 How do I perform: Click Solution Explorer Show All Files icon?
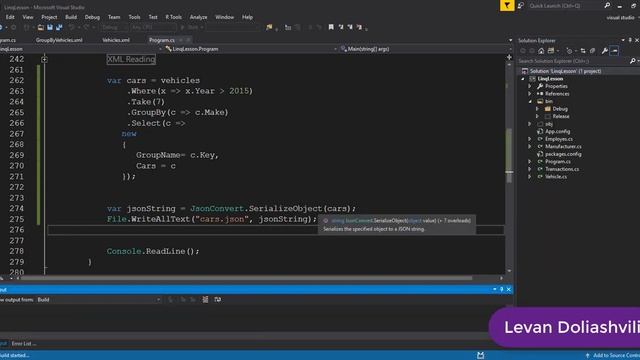[592, 51]
